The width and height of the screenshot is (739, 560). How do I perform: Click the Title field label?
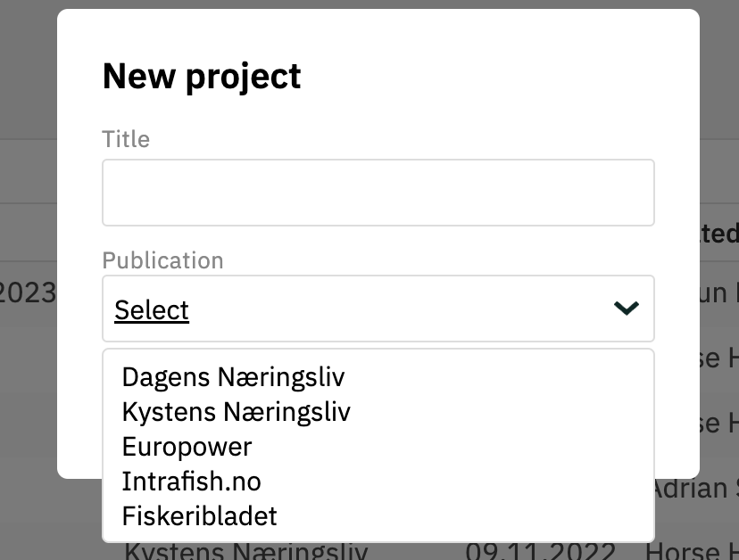126,139
